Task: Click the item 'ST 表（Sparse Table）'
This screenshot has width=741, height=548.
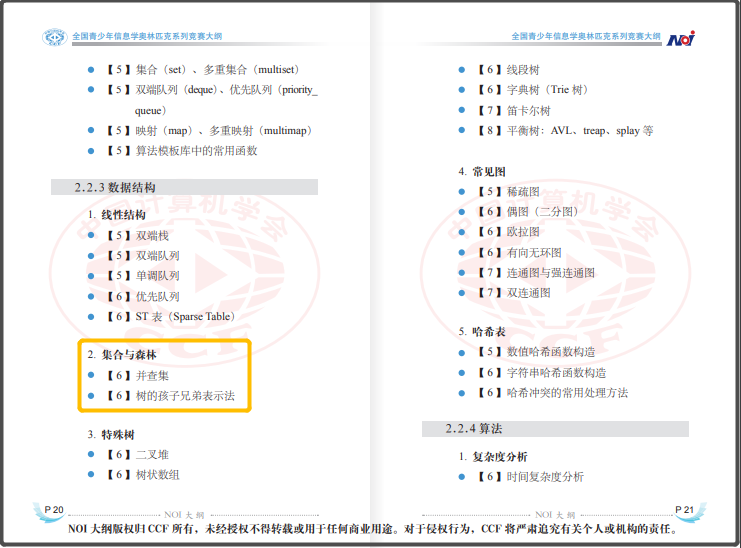Action: tap(185, 317)
